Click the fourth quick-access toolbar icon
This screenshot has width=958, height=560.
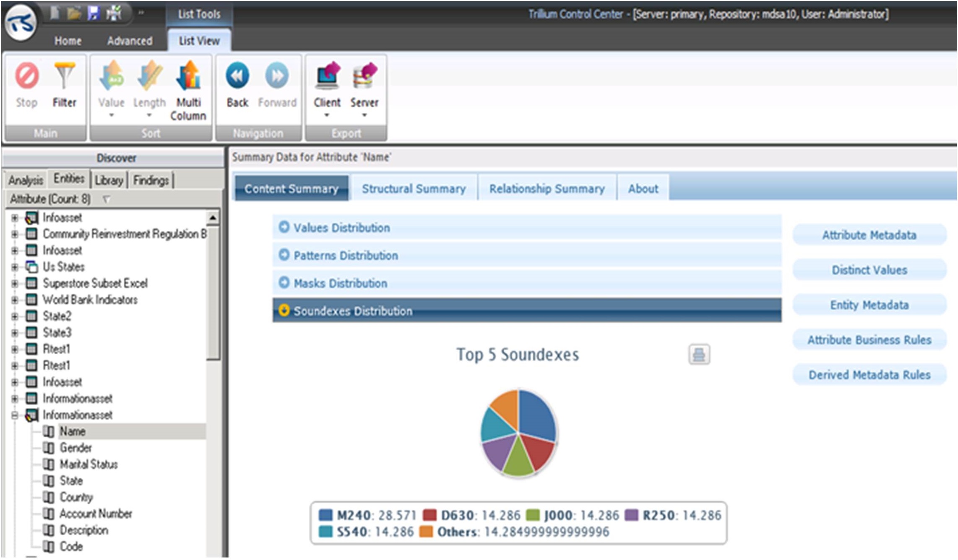(113, 13)
